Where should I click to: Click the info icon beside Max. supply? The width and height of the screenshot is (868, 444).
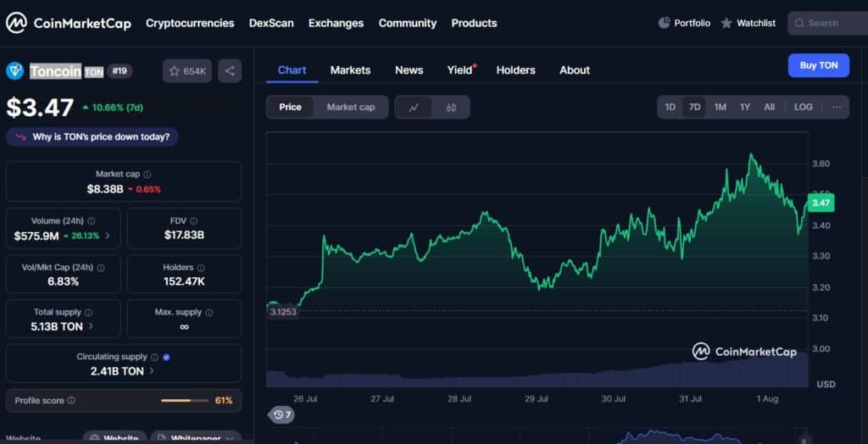209,313
